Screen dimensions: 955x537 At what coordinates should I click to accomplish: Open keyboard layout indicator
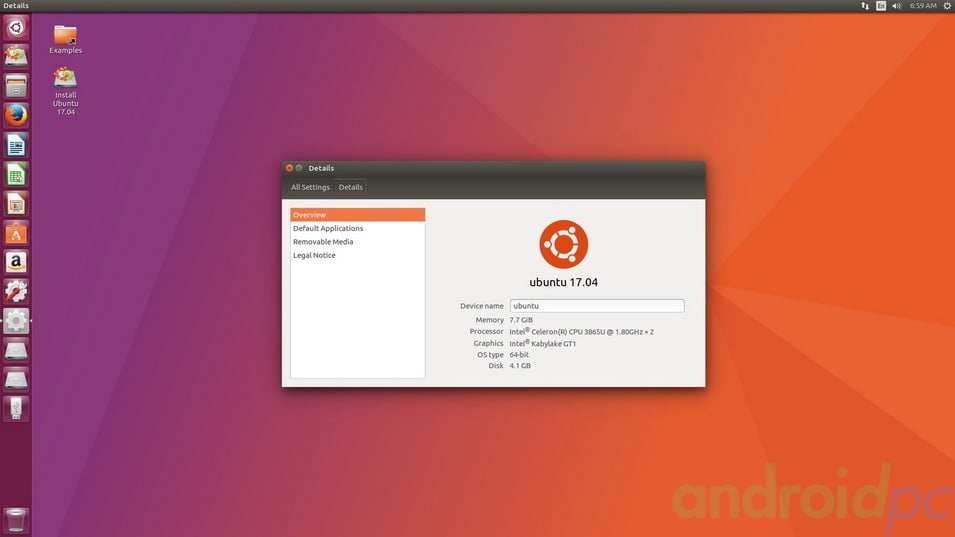[x=881, y=5]
